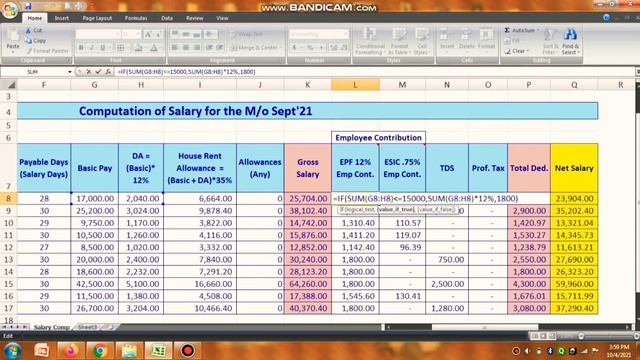Switch to the Formulas tab
This screenshot has height=360, width=640.
(x=136, y=18)
